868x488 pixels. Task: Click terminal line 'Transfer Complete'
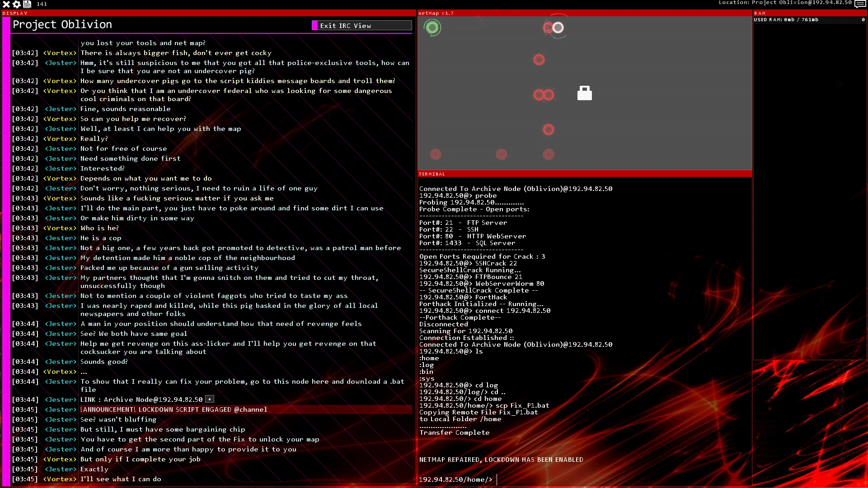coord(454,432)
